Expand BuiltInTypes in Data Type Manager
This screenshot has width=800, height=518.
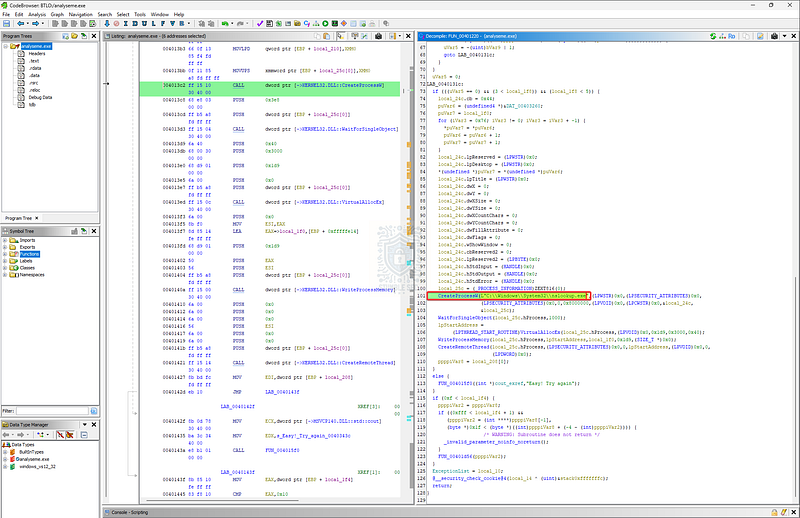(5, 452)
